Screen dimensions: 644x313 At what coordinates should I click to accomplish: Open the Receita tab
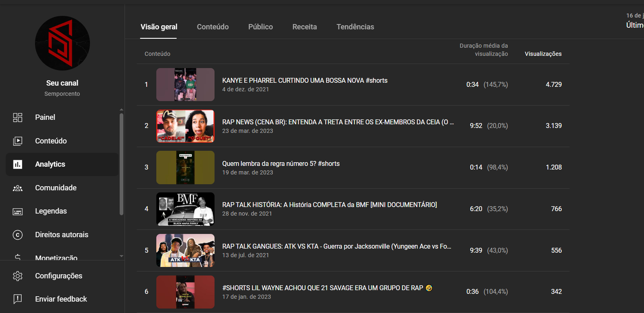click(304, 27)
